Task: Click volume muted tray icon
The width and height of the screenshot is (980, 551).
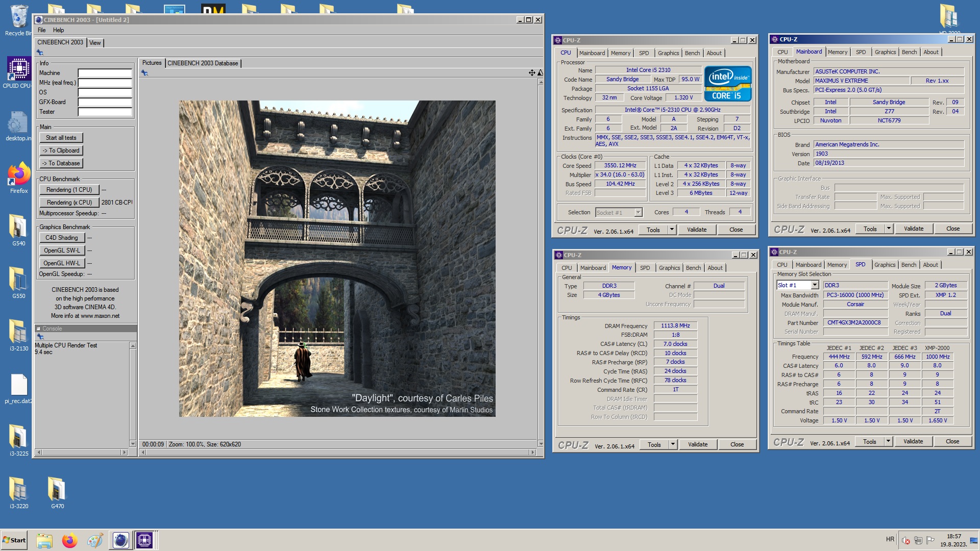Action: pyautogui.click(x=906, y=540)
